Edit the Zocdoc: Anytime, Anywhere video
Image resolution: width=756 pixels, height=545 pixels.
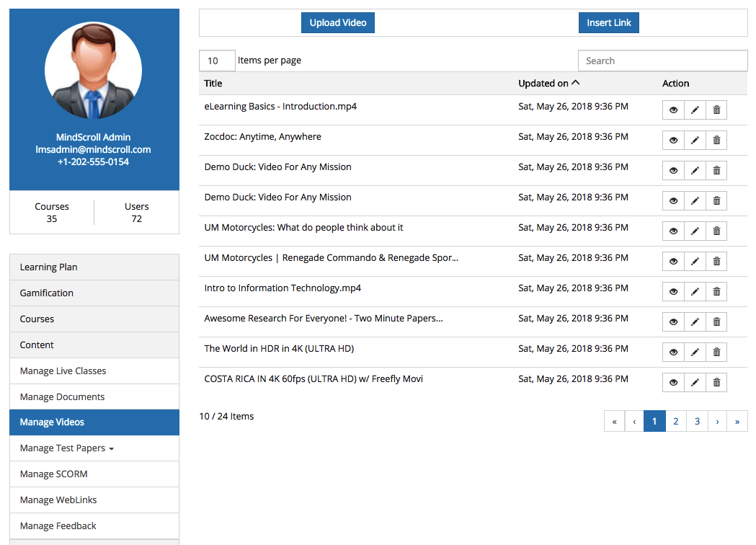[695, 141]
